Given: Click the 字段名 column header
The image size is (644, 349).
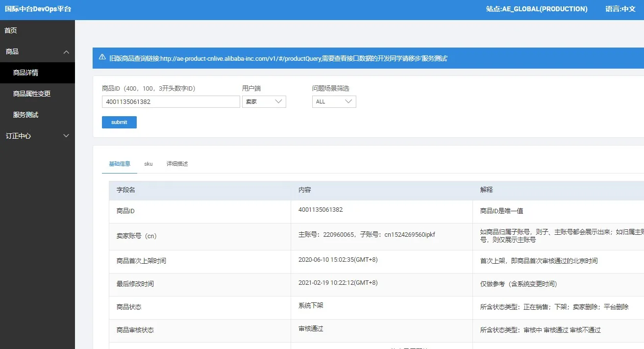Looking at the screenshot, I should pyautogui.click(x=125, y=190).
